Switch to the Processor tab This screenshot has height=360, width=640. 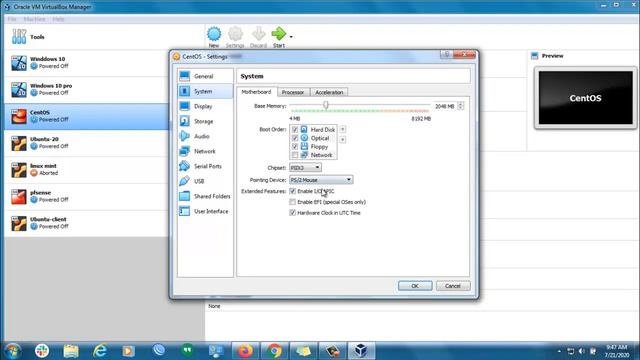point(293,92)
